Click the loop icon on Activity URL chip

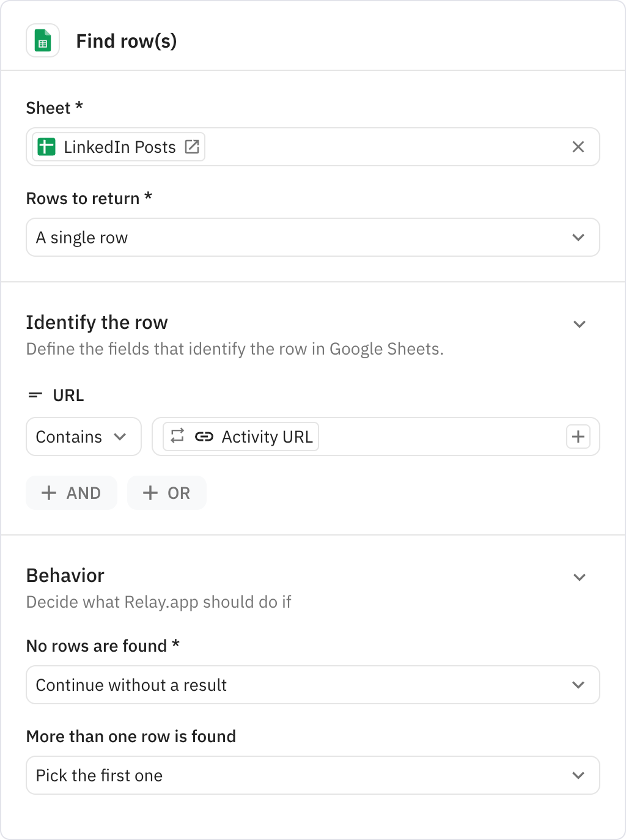tap(177, 436)
